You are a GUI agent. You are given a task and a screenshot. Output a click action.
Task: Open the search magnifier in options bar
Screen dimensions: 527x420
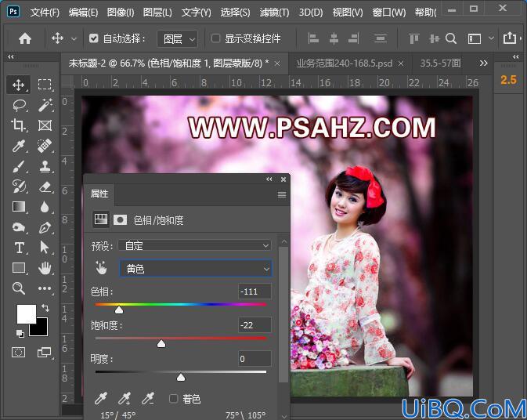[x=451, y=38]
